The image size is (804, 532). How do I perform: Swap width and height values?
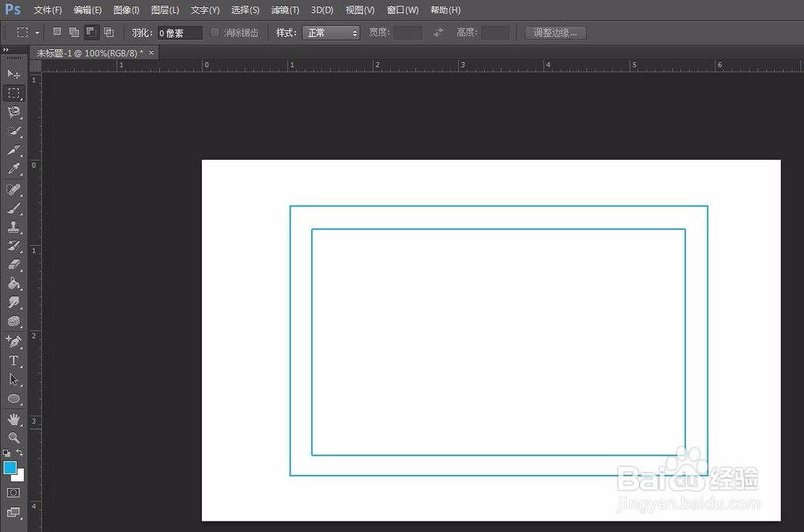coord(438,32)
